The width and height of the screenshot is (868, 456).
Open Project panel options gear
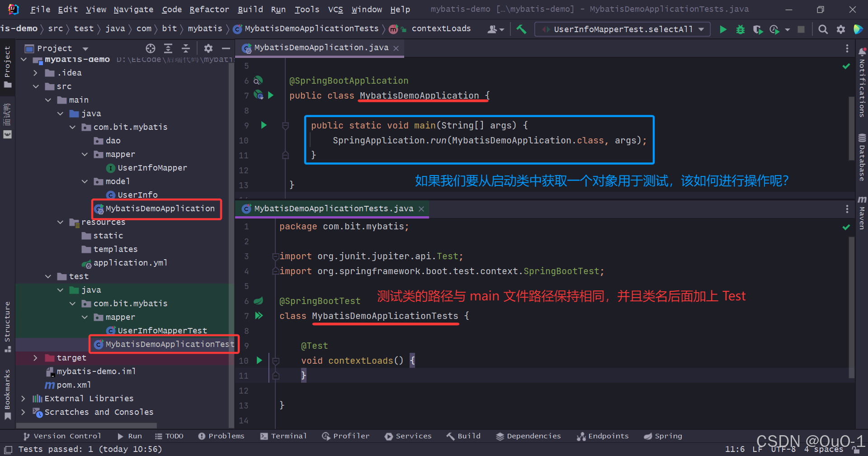pyautogui.click(x=208, y=48)
